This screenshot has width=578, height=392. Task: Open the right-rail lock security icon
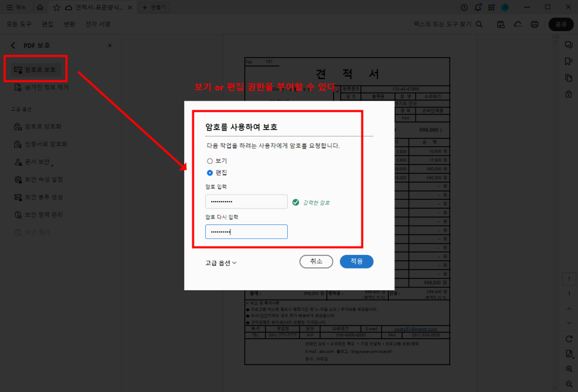pos(569,94)
